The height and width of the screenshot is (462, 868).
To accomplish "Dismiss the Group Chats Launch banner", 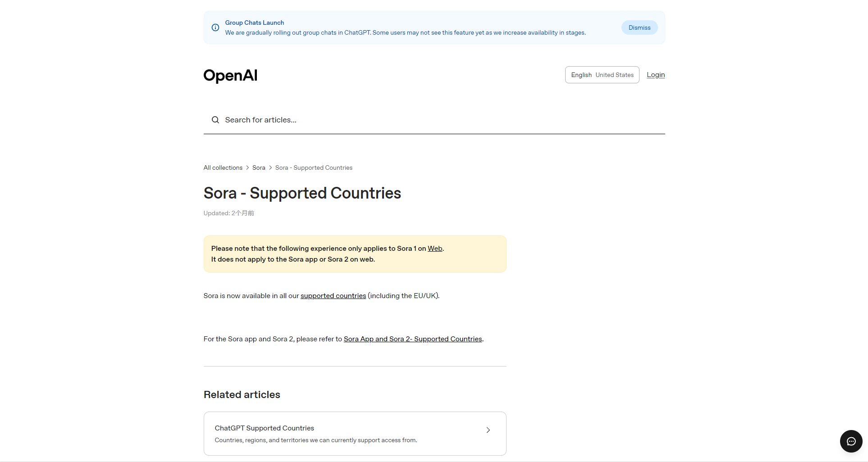I will click(x=639, y=27).
